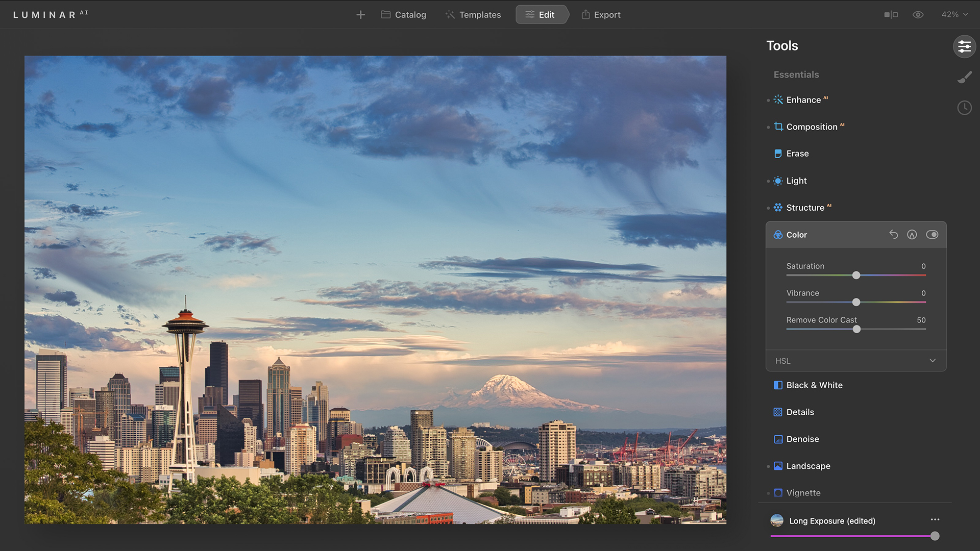Image resolution: width=980 pixels, height=551 pixels.
Task: Click the Composition crop icon
Action: click(x=778, y=127)
